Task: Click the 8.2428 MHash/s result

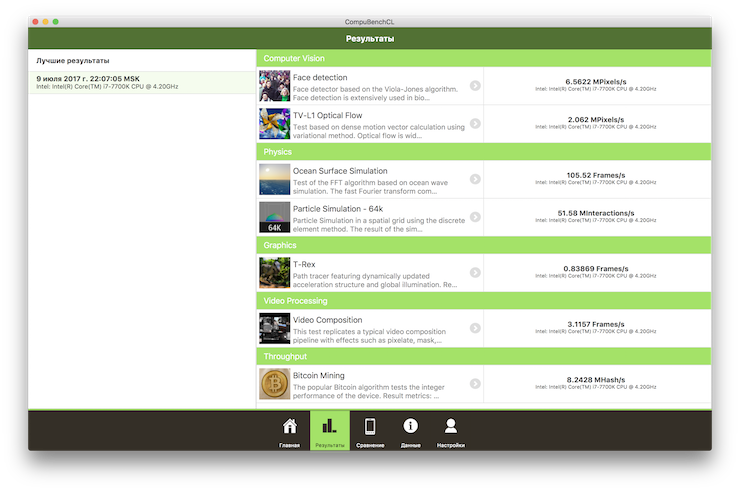Action: point(596,380)
